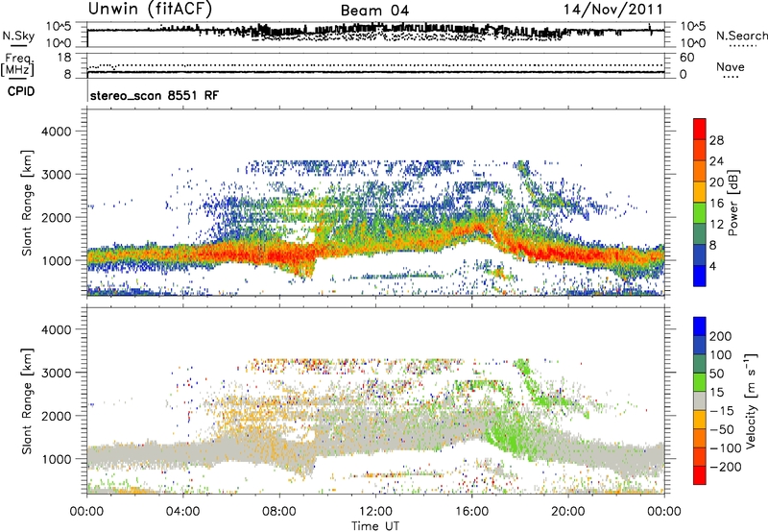Click the '04:00' time axis tick

182,512
